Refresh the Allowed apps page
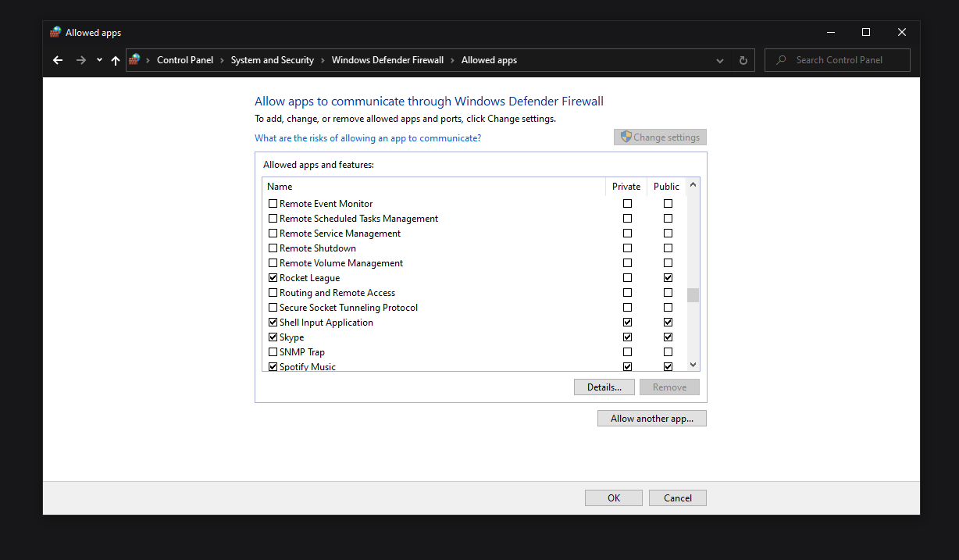The image size is (959, 560). coord(743,60)
